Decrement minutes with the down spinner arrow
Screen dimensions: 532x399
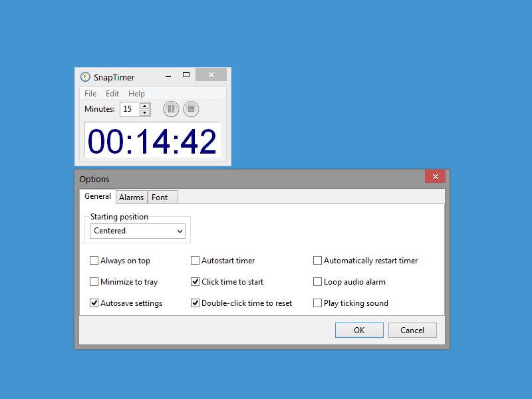point(144,112)
